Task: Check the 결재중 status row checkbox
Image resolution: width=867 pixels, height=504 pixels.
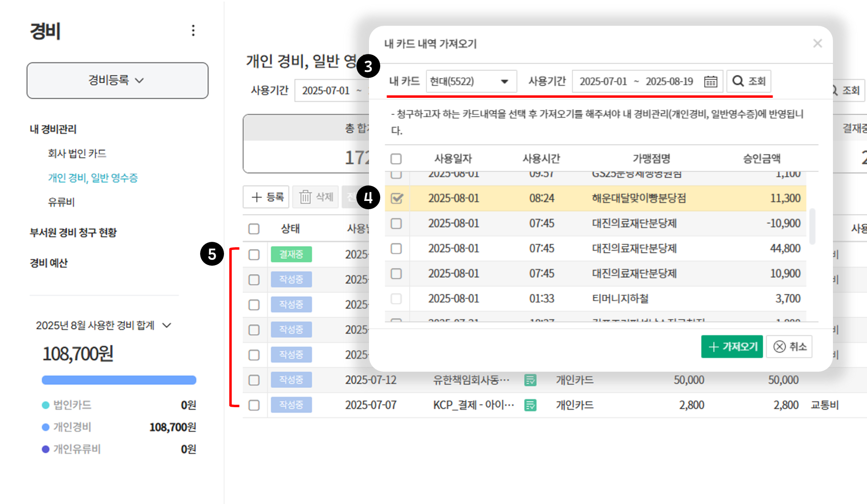Action: [254, 255]
